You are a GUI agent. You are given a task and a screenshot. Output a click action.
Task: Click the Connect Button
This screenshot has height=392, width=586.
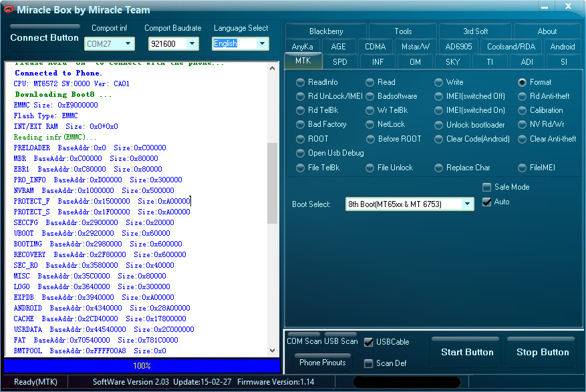pyautogui.click(x=45, y=37)
